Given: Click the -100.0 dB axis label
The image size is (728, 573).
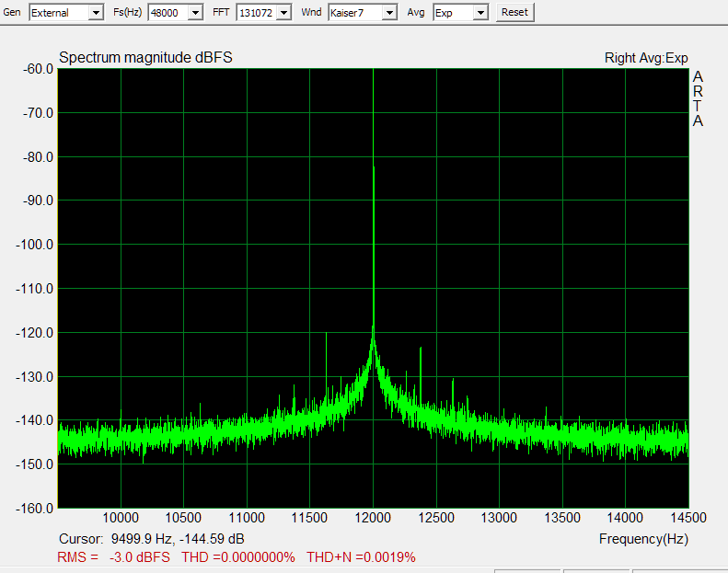Looking at the screenshot, I should [x=34, y=244].
